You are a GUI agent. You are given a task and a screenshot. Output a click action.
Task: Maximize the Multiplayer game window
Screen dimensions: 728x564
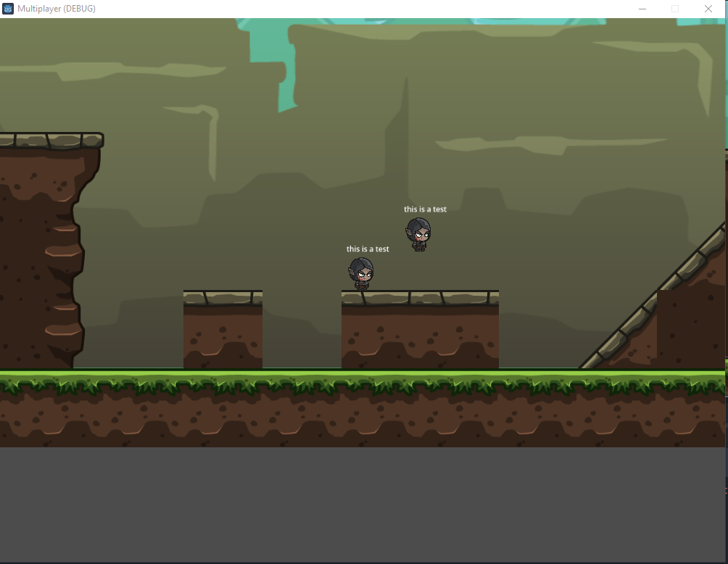point(675,9)
